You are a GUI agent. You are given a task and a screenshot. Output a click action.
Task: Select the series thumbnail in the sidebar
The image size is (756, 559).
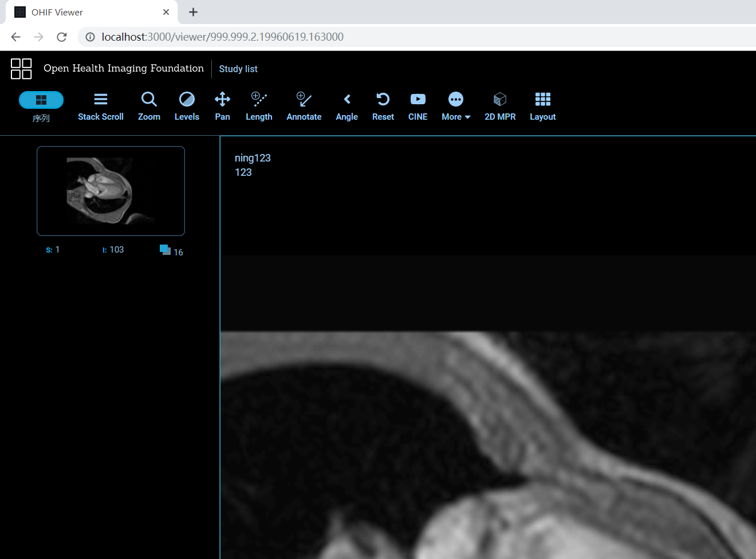pyautogui.click(x=111, y=191)
